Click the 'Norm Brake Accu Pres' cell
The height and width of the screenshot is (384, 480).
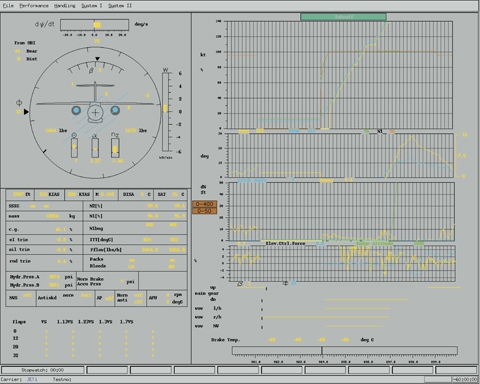click(x=107, y=281)
